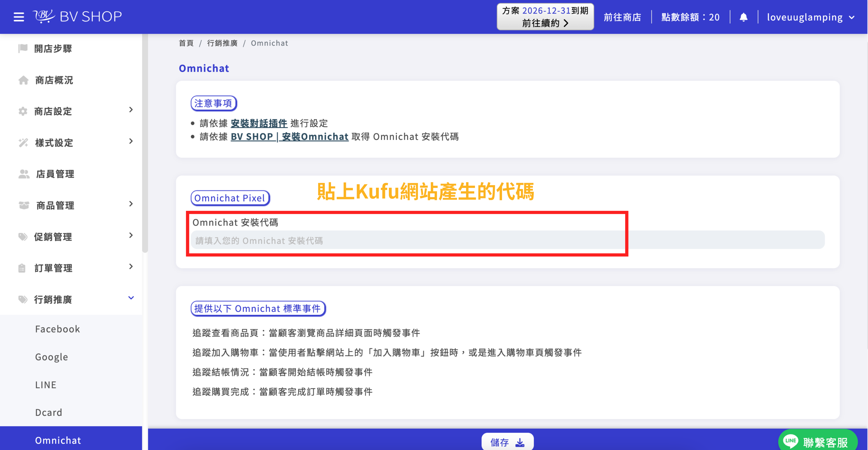The width and height of the screenshot is (868, 450).
Task: Click the BV SHOP logo
Action: click(x=77, y=16)
